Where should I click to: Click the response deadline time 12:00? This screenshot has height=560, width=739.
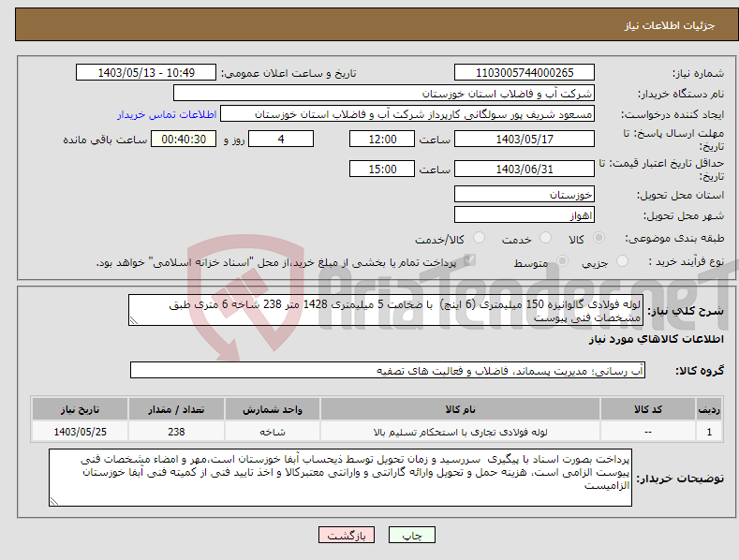click(382, 139)
